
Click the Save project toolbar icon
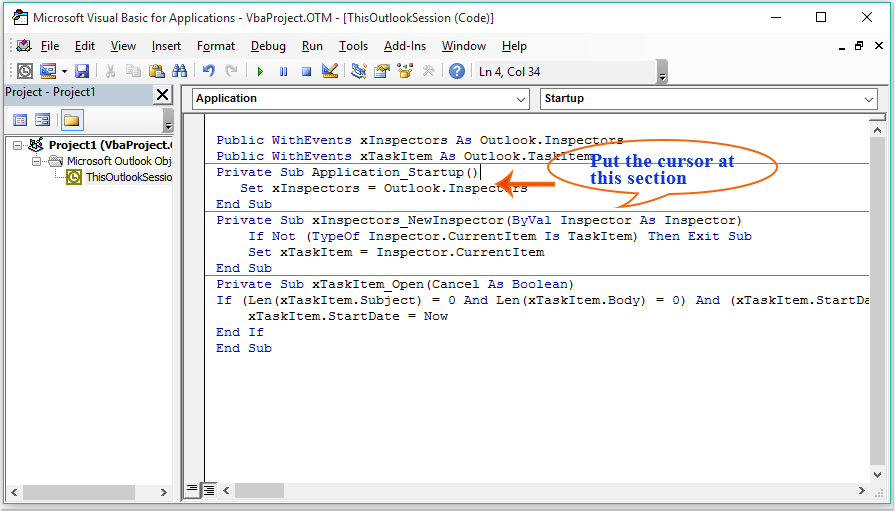click(82, 71)
